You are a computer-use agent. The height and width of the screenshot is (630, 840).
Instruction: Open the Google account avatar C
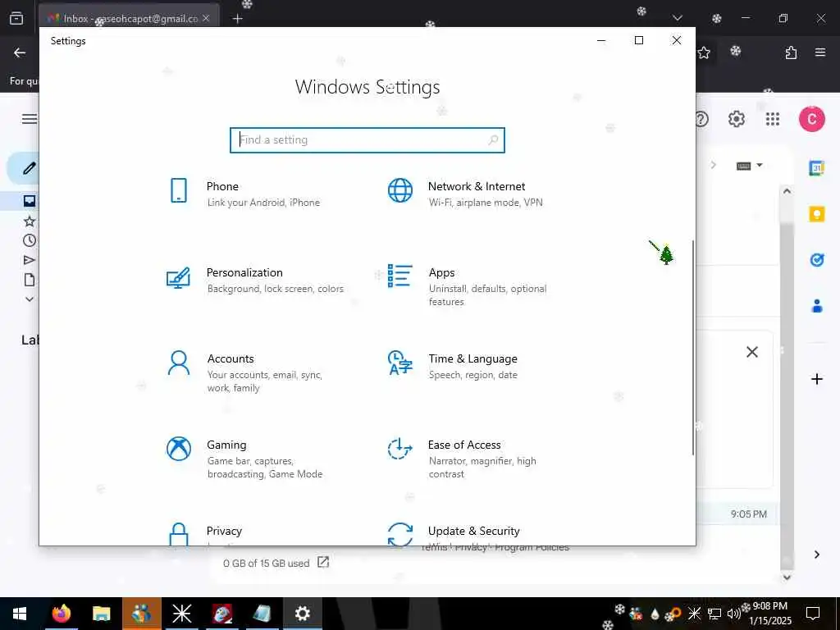[x=812, y=119]
